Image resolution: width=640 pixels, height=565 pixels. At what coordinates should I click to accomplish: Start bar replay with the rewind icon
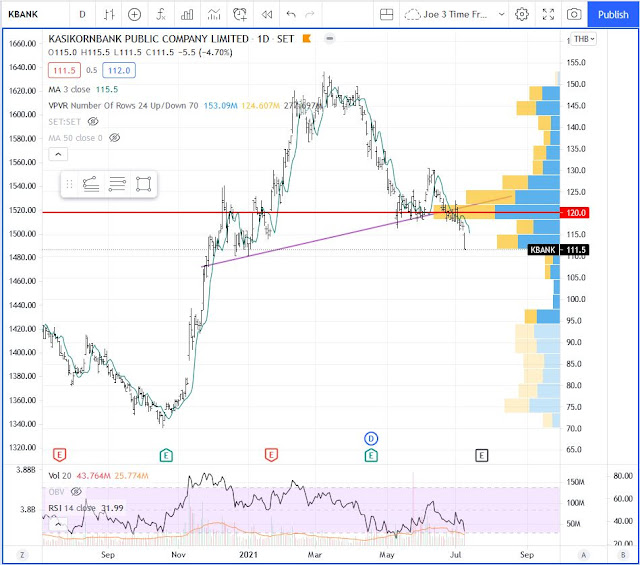(267, 15)
